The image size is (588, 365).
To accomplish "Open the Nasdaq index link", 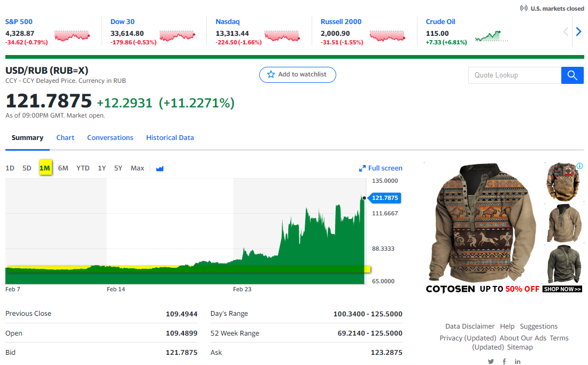I will pyautogui.click(x=228, y=22).
